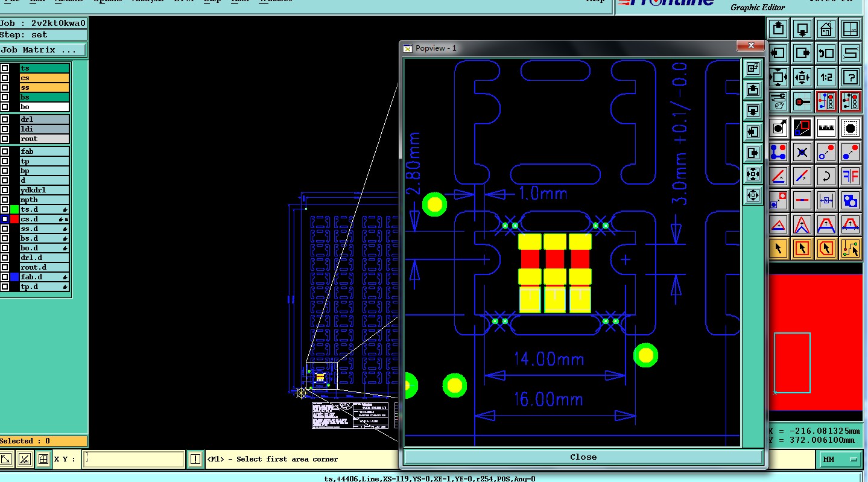
Task: Click the Job Matrix button
Action: (x=43, y=50)
